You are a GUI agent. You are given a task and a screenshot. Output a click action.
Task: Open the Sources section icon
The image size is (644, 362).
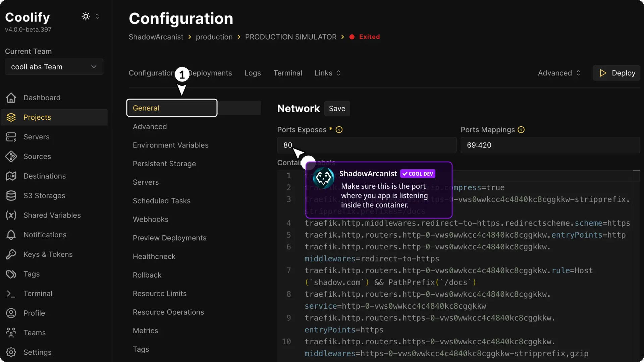(x=11, y=157)
